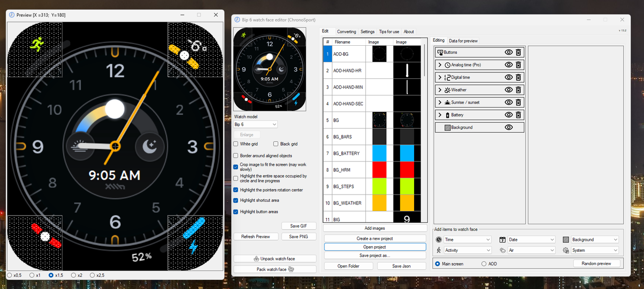Click the Analog time clock icon
The width and height of the screenshot is (644, 289).
point(448,65)
